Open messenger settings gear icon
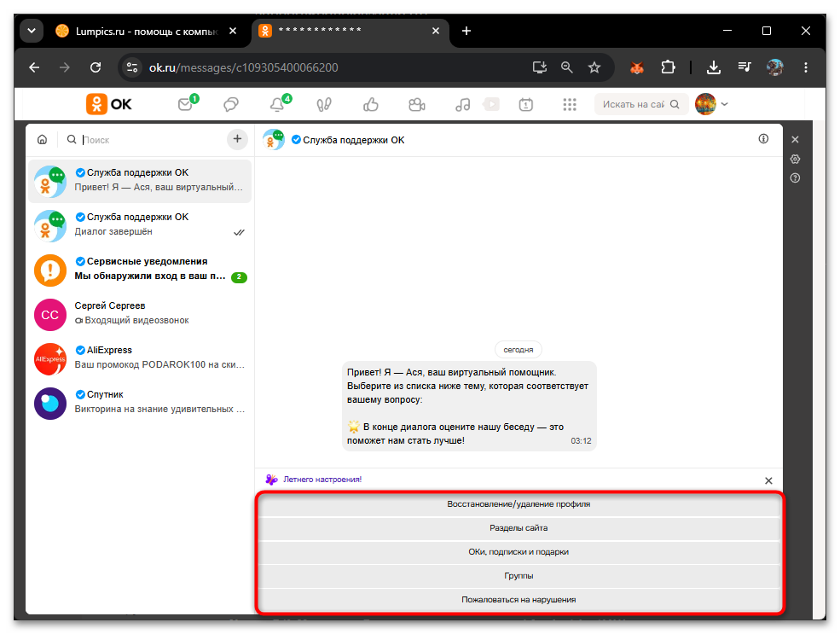Image resolution: width=840 pixels, height=634 pixels. coord(795,160)
